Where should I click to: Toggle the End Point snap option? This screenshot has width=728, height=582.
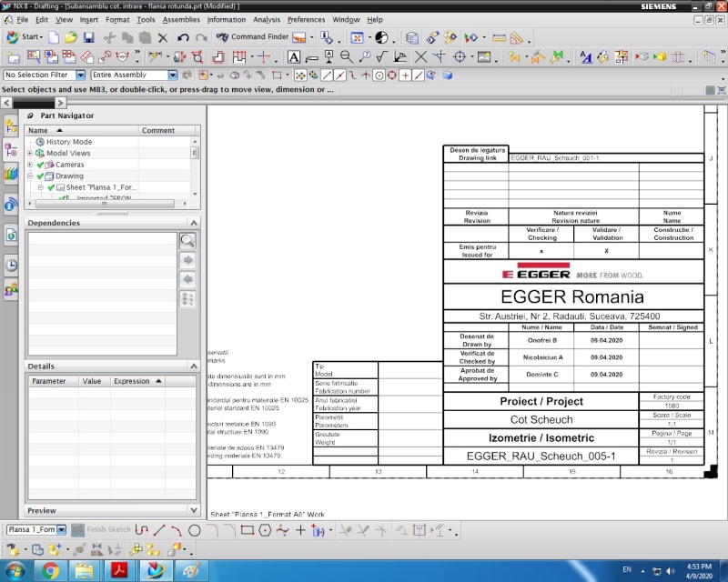click(328, 75)
